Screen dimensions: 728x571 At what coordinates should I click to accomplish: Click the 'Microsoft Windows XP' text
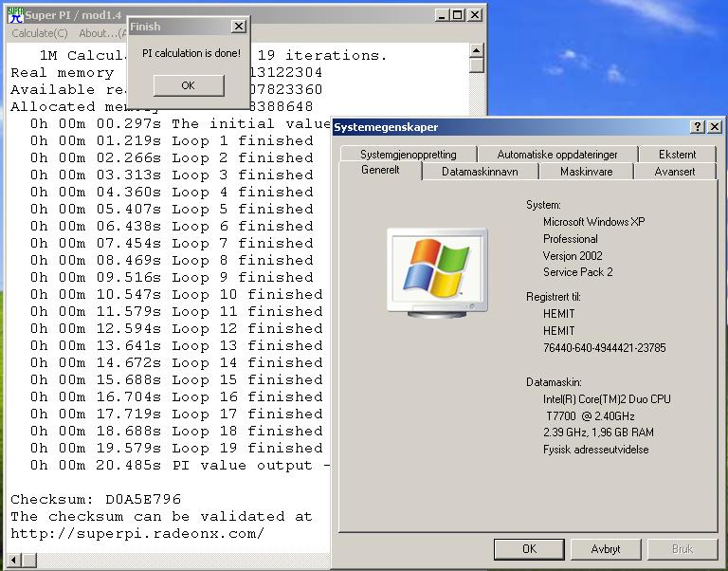pos(593,222)
